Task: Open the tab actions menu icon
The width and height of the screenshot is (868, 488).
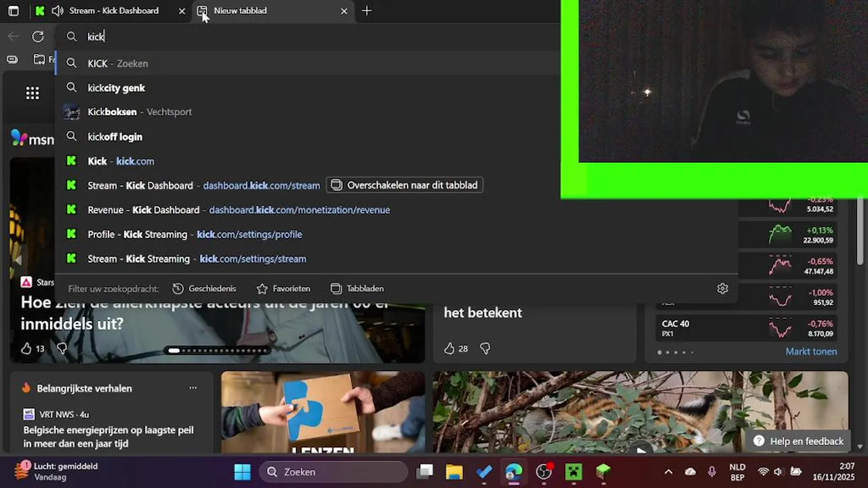Action: pyautogui.click(x=13, y=11)
